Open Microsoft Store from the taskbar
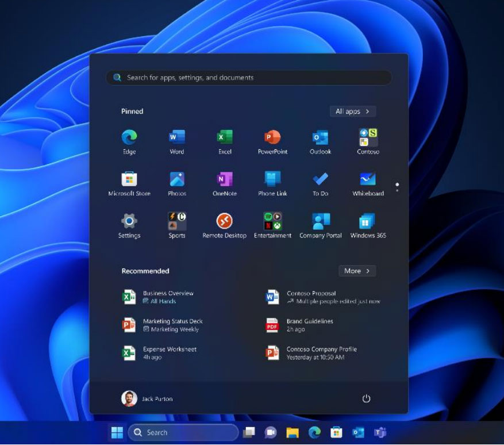Viewport: 504px width, 445px height. [x=336, y=432]
